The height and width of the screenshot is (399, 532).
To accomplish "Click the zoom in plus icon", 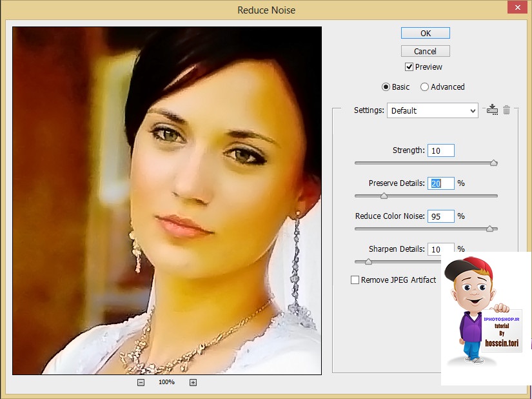I will point(193,383).
